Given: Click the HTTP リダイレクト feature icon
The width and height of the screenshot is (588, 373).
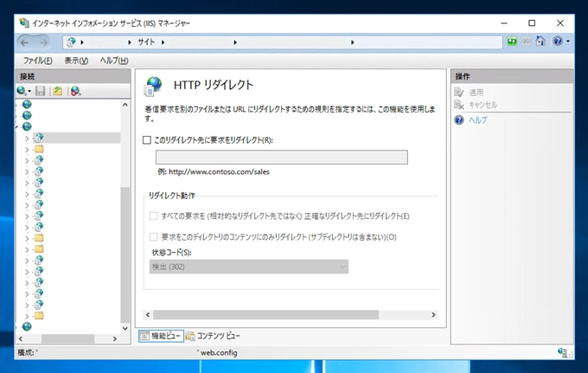Looking at the screenshot, I should 153,86.
